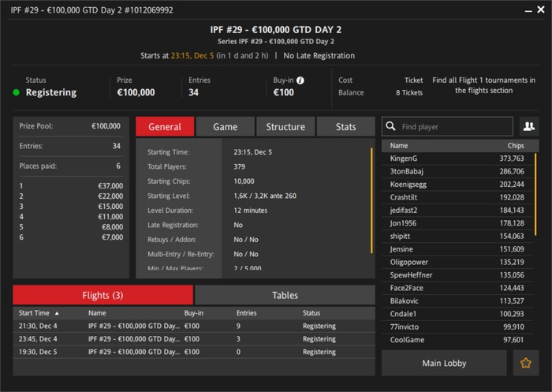Screen dimensions: 552x392
Task: Sort players by Chips column header
Action: (x=516, y=145)
